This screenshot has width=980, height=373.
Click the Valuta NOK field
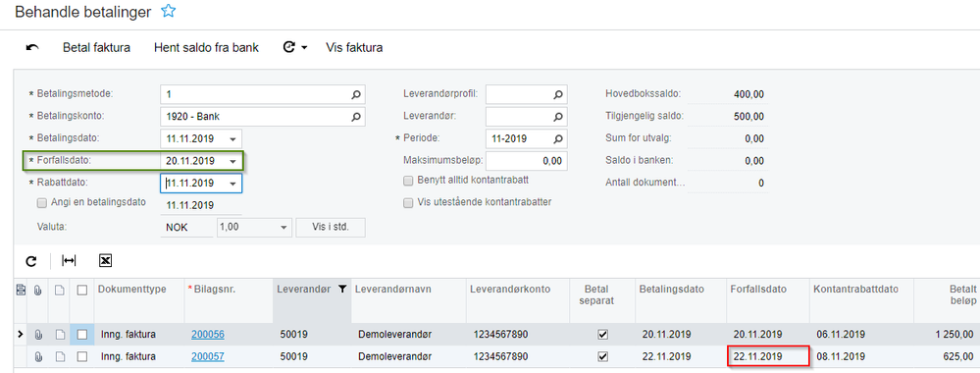click(x=186, y=228)
